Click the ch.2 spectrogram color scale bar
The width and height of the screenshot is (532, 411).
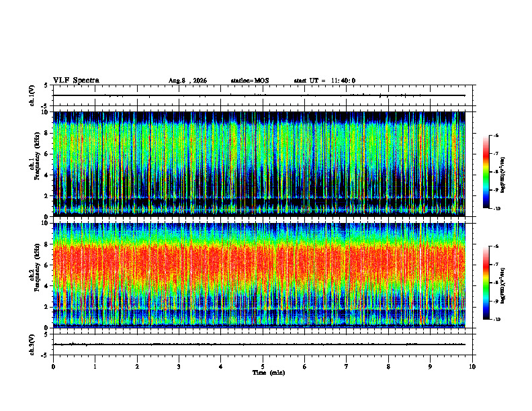(486, 283)
